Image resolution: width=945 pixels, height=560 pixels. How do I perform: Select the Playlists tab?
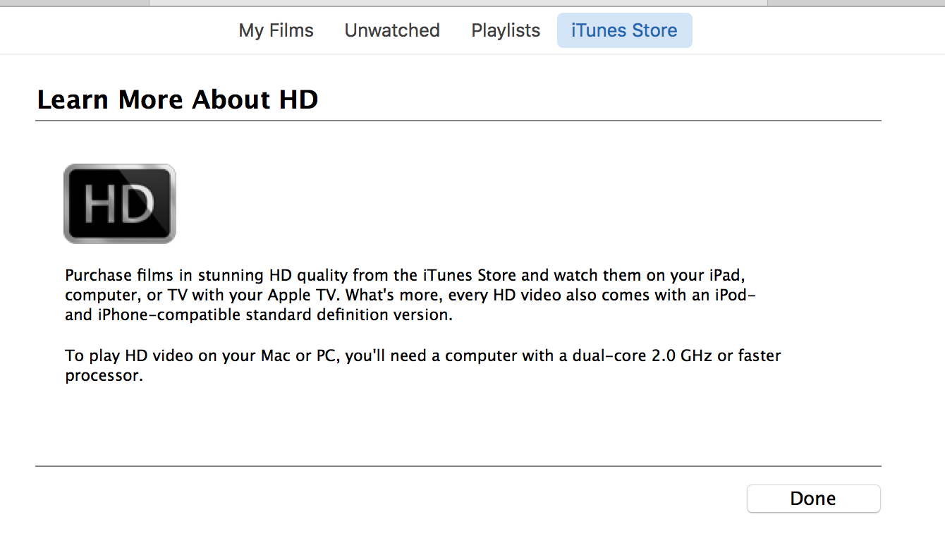pos(506,30)
